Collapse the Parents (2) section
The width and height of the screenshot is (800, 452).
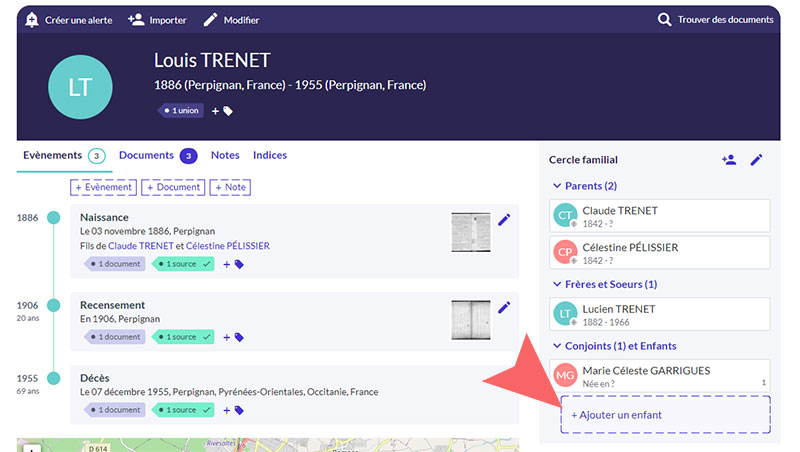(557, 186)
